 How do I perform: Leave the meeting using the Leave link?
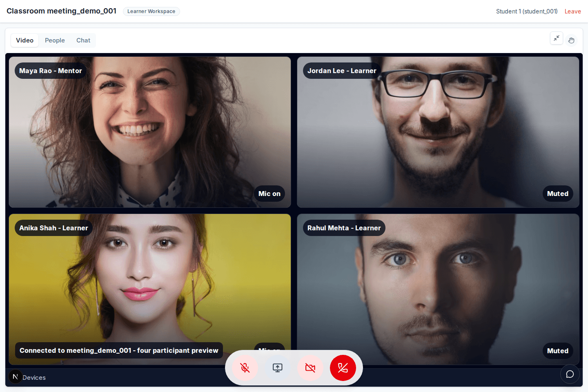[x=572, y=11]
